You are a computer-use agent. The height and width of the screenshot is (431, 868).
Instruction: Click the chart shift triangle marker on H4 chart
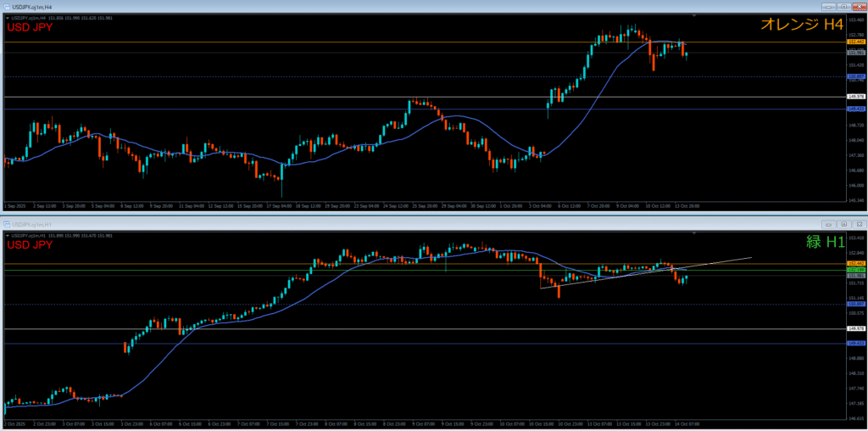pos(694,16)
